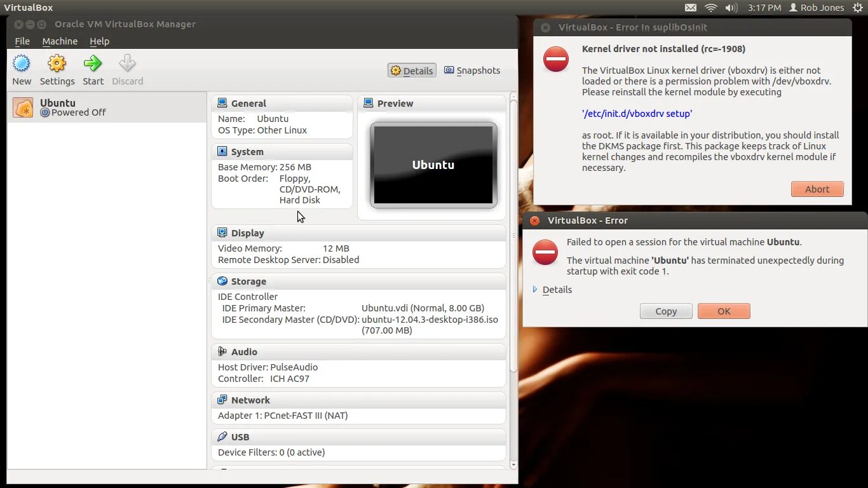The width and height of the screenshot is (868, 488).
Task: Open the mail indicator in the top panel
Action: [x=691, y=8]
